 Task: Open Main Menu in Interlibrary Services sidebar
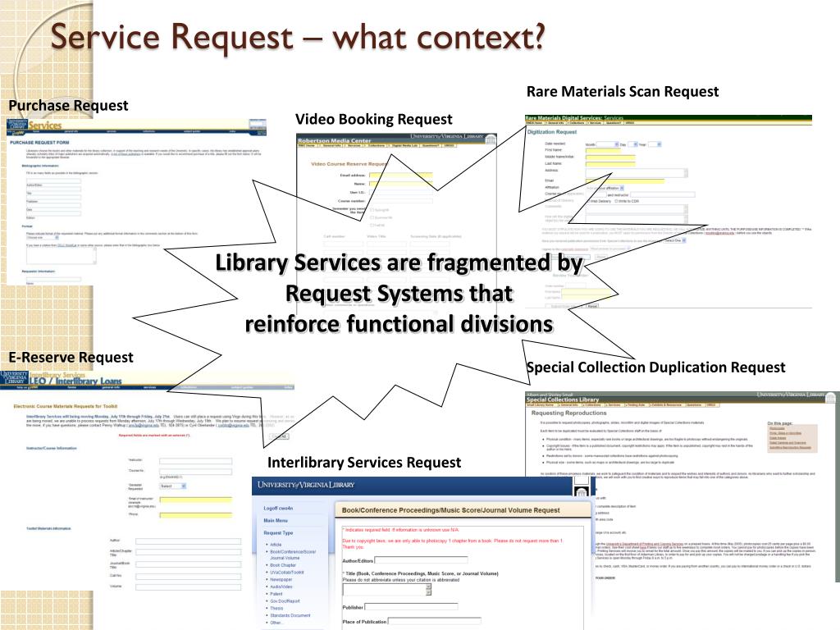click(x=276, y=520)
